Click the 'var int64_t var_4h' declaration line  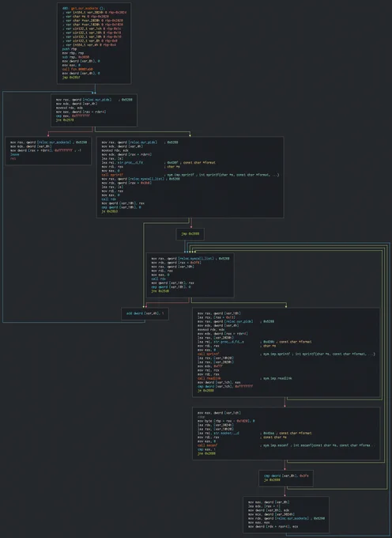pos(89,44)
